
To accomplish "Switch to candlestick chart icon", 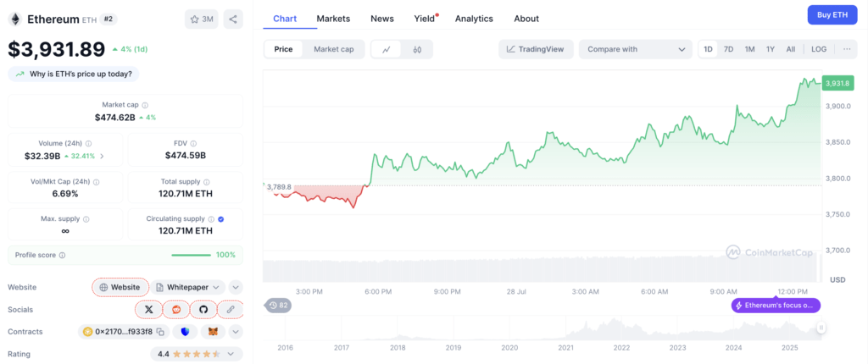I will (x=417, y=49).
